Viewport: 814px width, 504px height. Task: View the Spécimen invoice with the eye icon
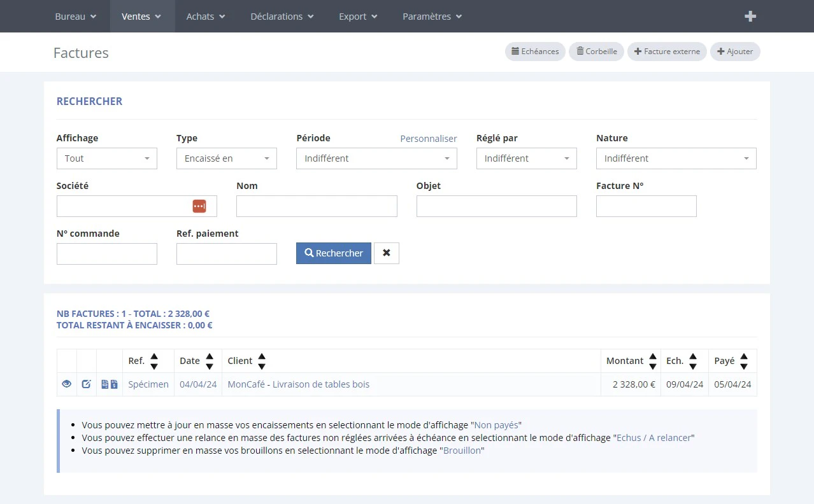(x=66, y=384)
